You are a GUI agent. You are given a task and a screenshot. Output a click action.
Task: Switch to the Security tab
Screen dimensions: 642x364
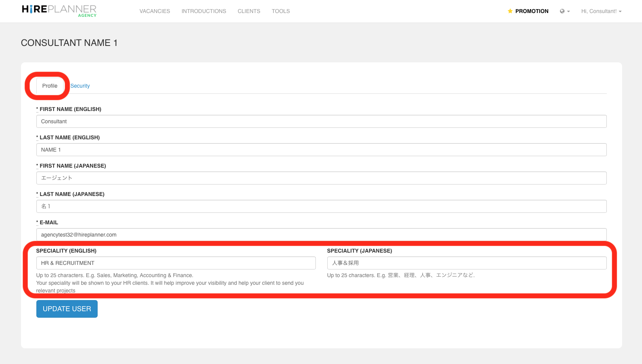[80, 86]
